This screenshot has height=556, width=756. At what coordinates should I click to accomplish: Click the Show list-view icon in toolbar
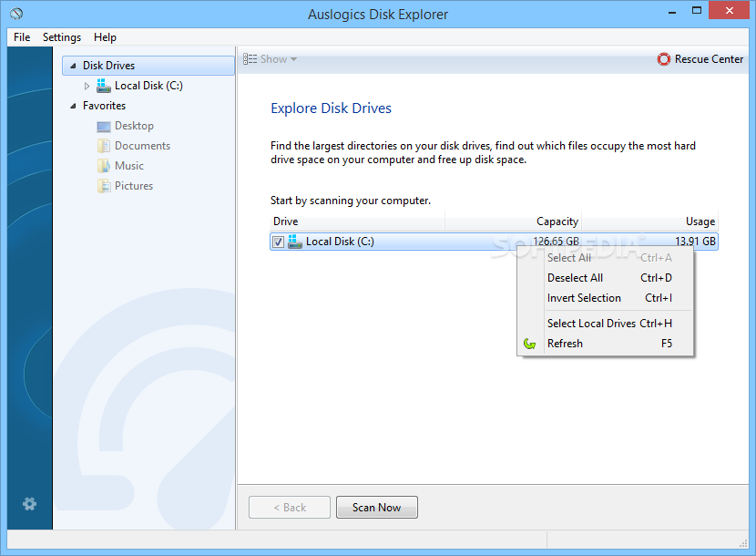[x=250, y=59]
